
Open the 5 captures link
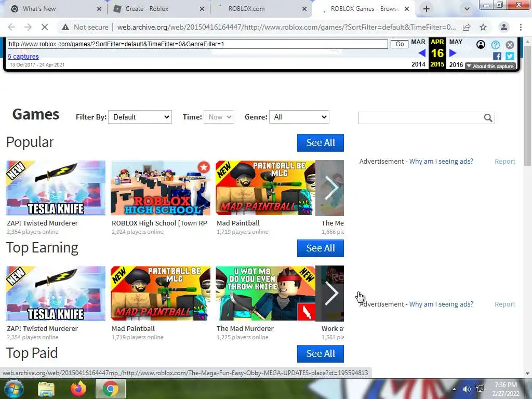[x=23, y=57]
